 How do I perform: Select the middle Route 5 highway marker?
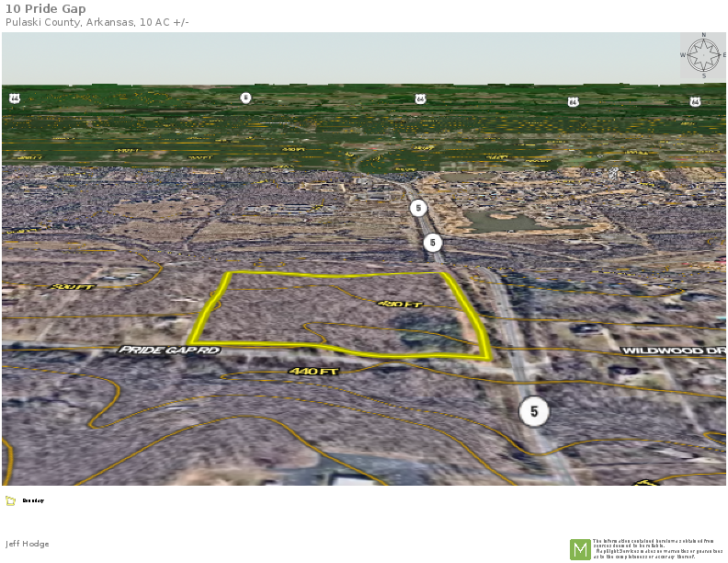[x=433, y=243]
